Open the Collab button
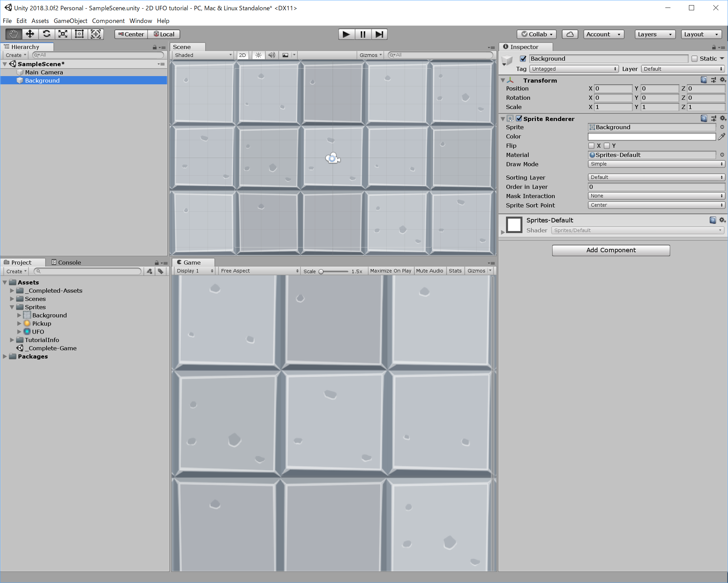The height and width of the screenshot is (583, 728). click(536, 34)
